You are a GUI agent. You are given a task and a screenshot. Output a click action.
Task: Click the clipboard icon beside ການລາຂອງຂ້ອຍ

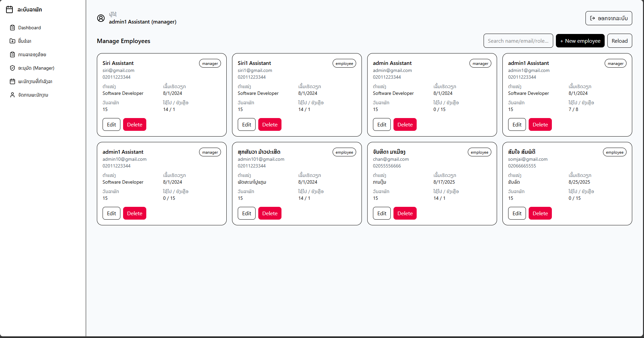(x=12, y=54)
